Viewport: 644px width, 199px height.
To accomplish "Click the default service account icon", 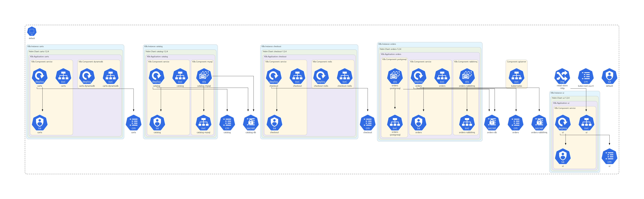I will pos(609,76).
